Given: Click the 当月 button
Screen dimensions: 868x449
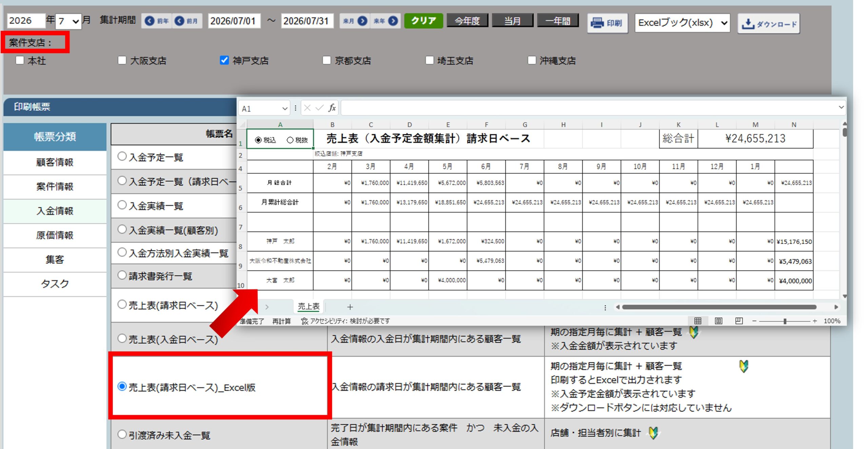Looking at the screenshot, I should point(512,21).
